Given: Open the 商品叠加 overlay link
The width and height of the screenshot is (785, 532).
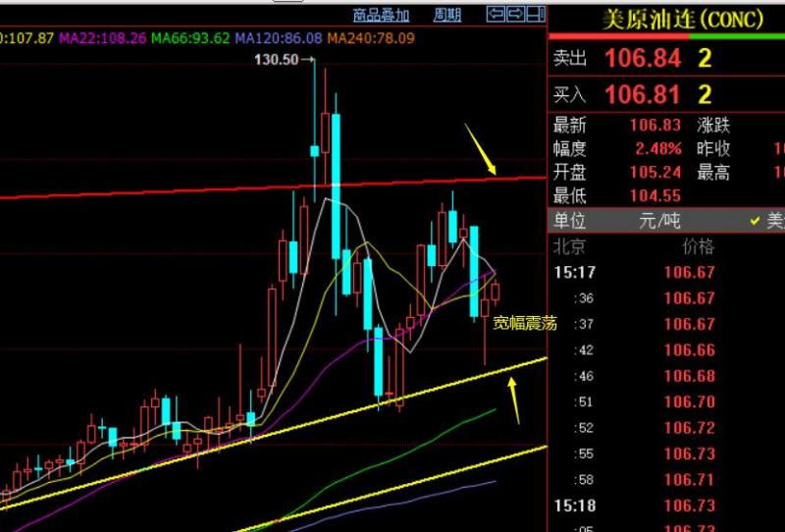Looking at the screenshot, I should pyautogui.click(x=381, y=15).
